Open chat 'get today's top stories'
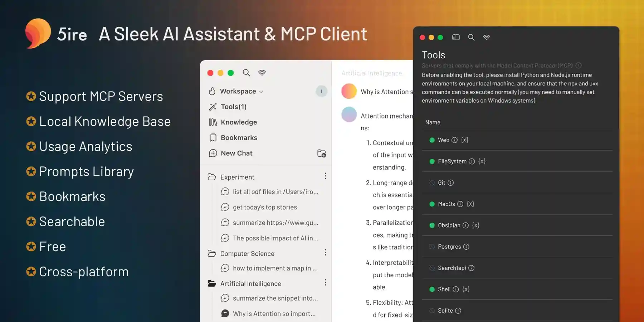The height and width of the screenshot is (322, 644). 265,207
